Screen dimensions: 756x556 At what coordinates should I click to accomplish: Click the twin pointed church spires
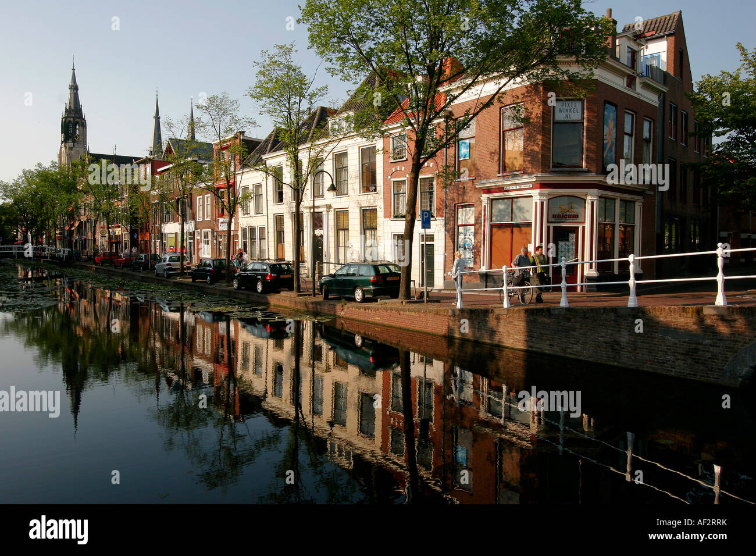tap(173, 124)
